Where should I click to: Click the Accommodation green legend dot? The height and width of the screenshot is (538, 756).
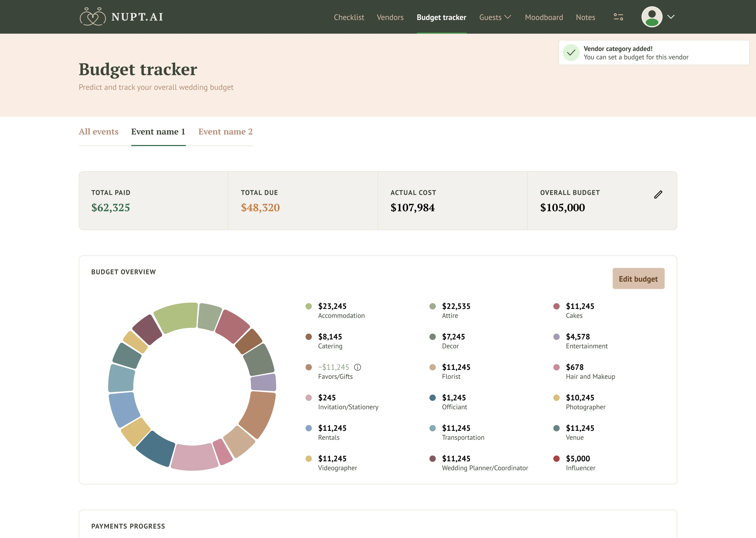308,306
